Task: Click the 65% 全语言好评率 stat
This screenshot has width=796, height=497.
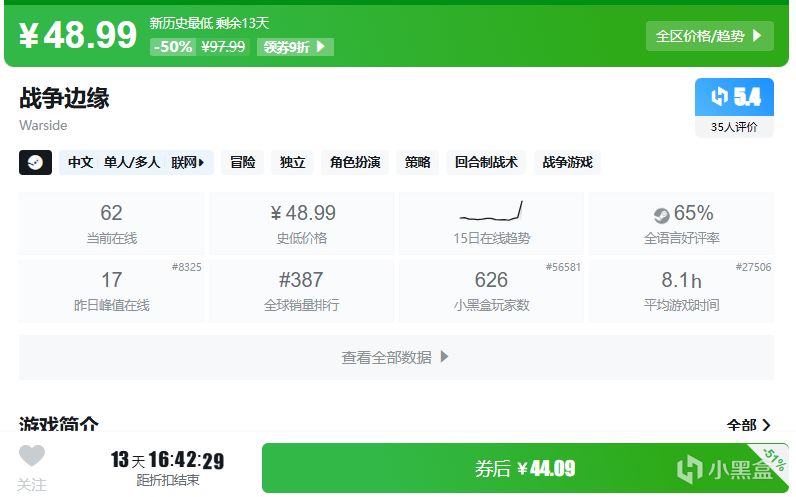Action: tap(681, 223)
